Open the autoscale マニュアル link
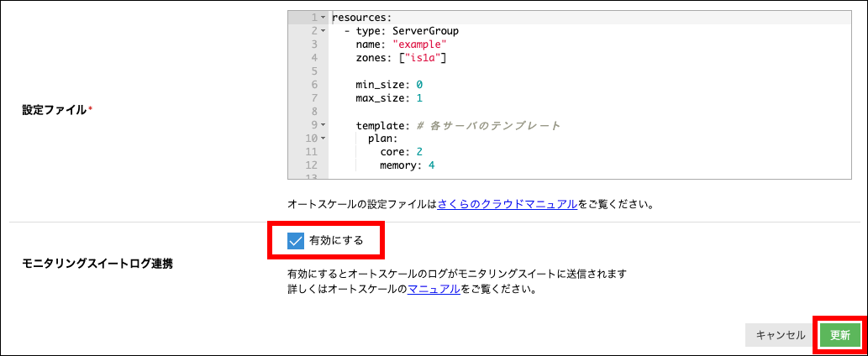Screen dimensions: 868x356 pos(433,290)
